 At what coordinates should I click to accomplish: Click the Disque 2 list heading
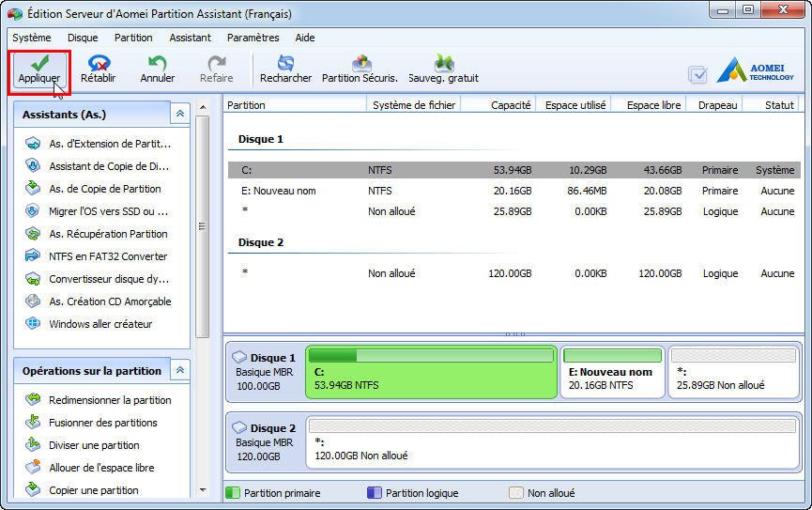click(260, 242)
